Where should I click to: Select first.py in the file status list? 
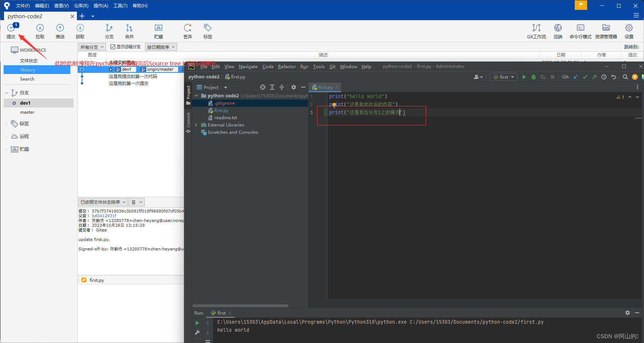(x=97, y=280)
